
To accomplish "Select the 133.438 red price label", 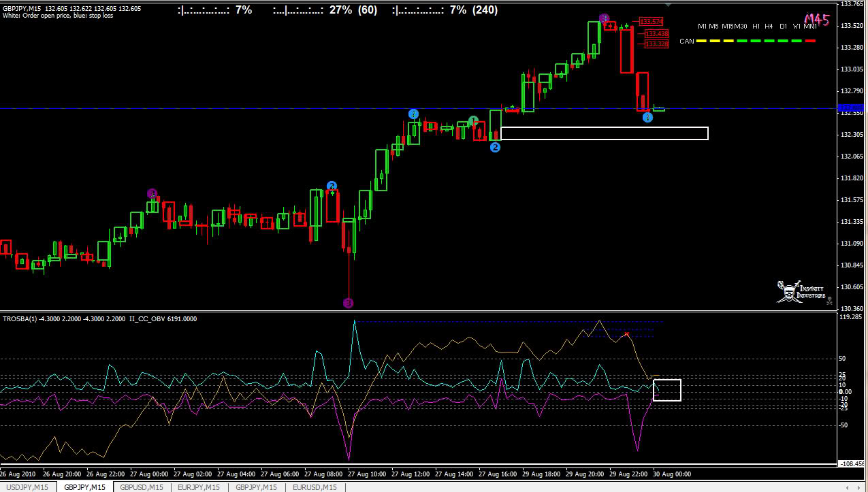I will click(656, 33).
